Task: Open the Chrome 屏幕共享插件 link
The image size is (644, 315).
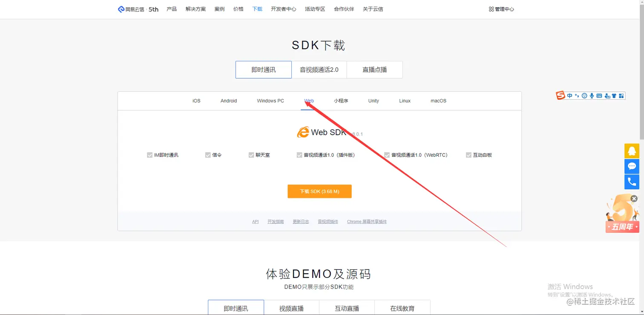Action: coord(367,222)
